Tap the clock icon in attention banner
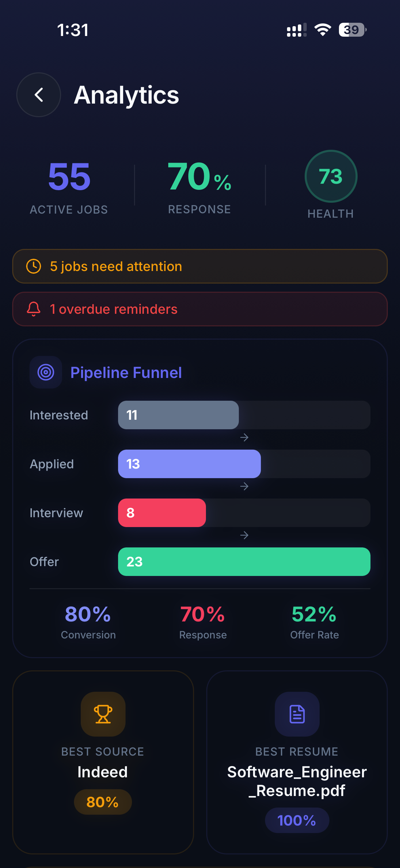Screen dimensions: 400x868 (x=34, y=266)
